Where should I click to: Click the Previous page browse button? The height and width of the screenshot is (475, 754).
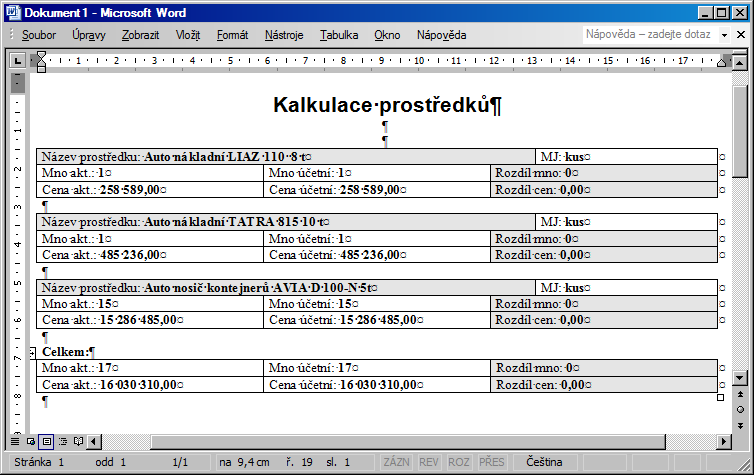740,394
